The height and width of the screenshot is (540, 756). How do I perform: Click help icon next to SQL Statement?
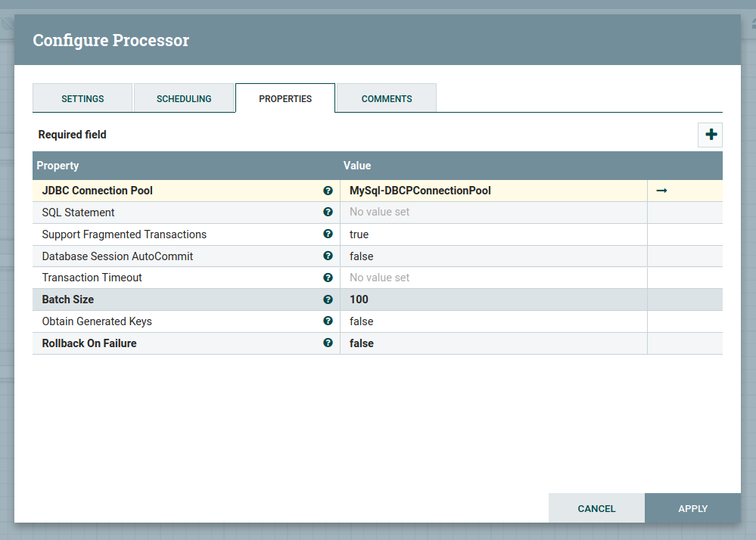(328, 213)
